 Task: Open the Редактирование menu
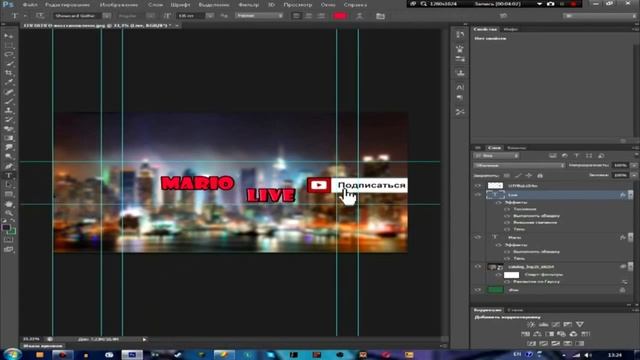tap(67, 5)
